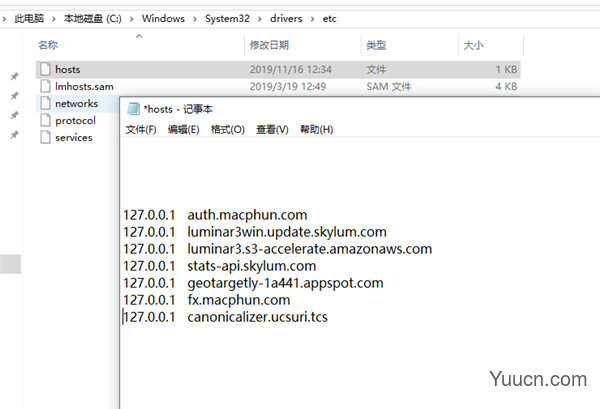Screen dimensions: 600x409
Task: Select the protocol file name
Action: pyautogui.click(x=75, y=121)
